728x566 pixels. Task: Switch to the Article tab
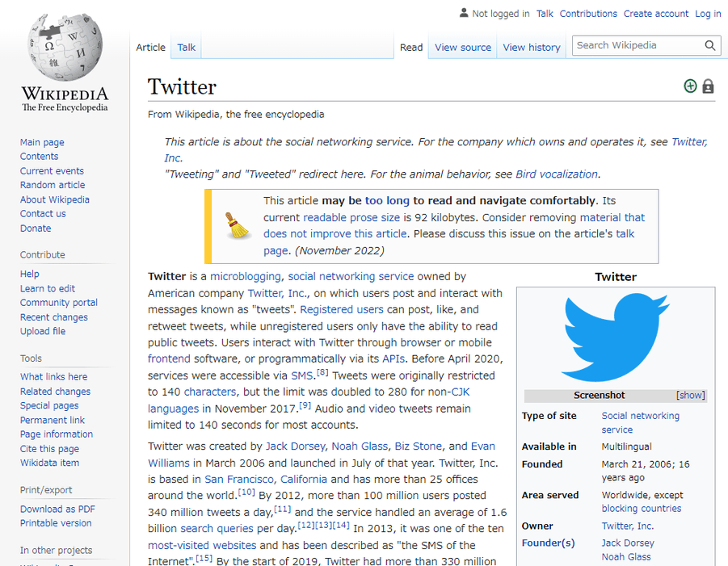pos(150,48)
